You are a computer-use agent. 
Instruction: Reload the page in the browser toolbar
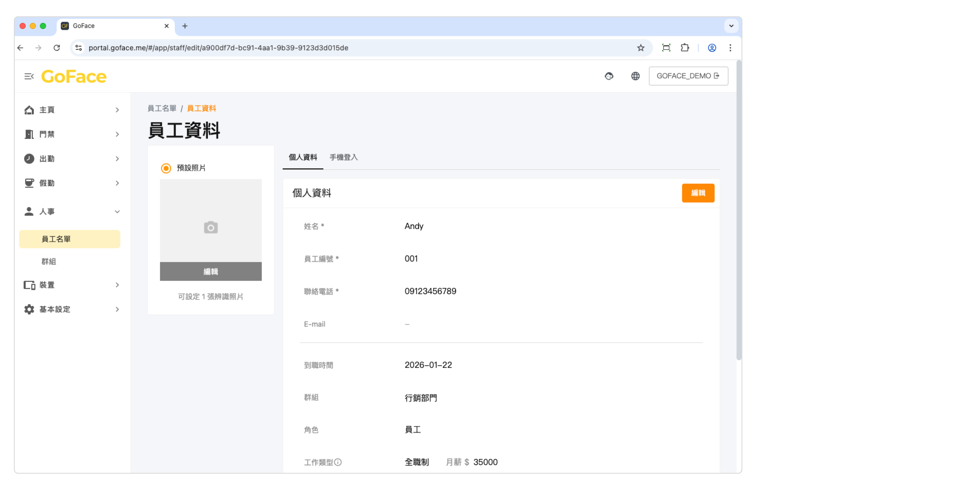pos(57,48)
